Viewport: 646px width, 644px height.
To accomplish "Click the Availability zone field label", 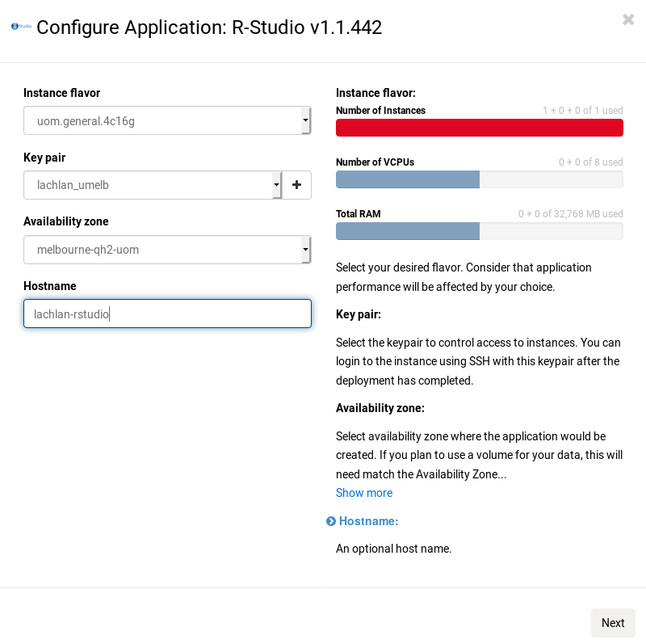I will pyautogui.click(x=66, y=221).
